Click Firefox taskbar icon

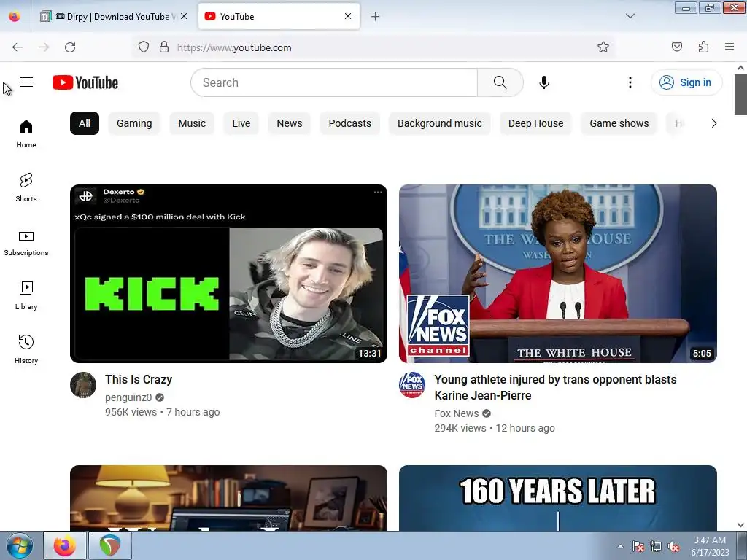65,545
